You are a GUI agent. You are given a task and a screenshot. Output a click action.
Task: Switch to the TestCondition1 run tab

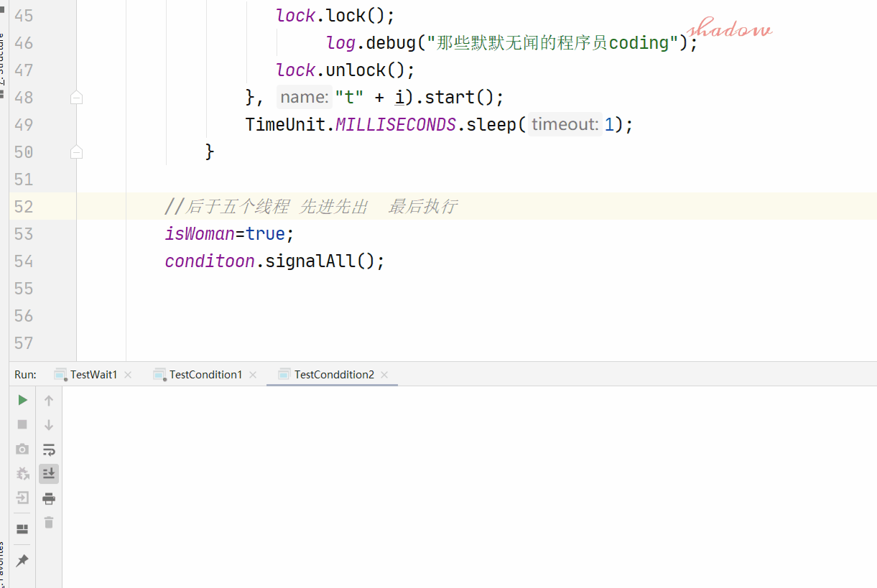205,374
